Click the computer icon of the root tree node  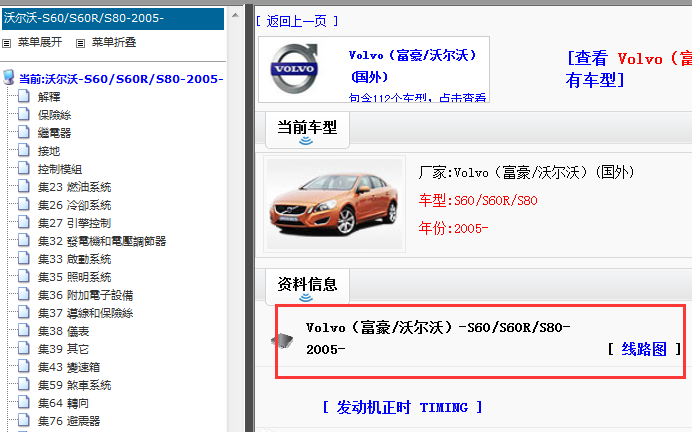(x=8, y=77)
